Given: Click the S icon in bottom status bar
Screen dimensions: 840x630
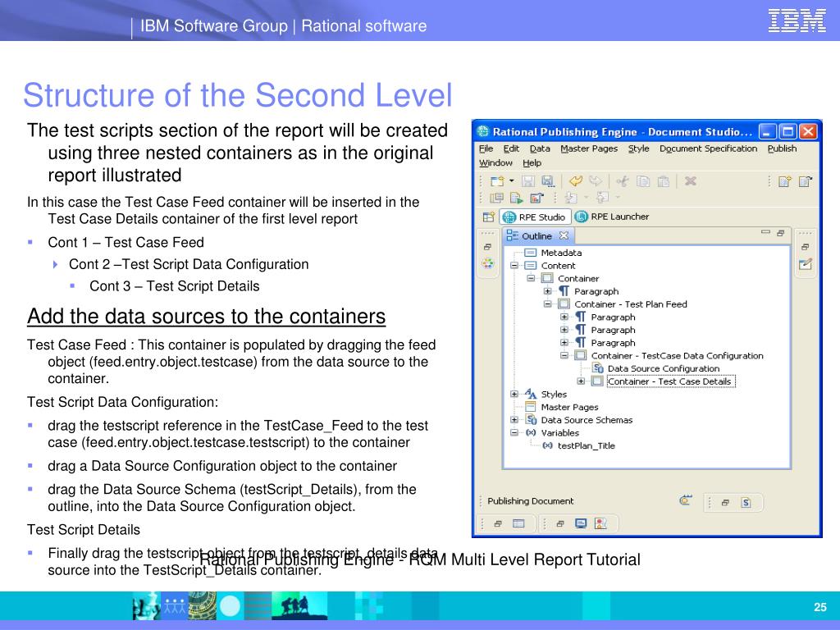Looking at the screenshot, I should coord(746,503).
